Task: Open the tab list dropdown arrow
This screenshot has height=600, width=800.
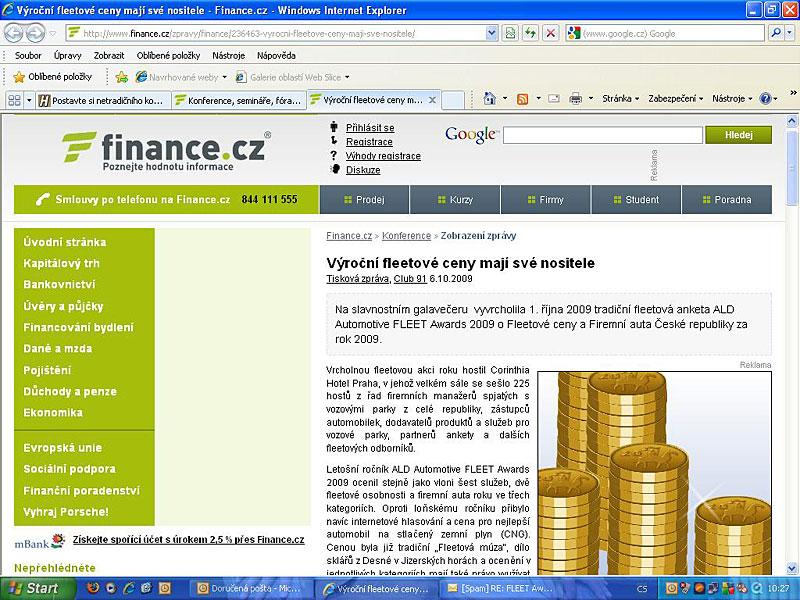Action: coord(29,100)
